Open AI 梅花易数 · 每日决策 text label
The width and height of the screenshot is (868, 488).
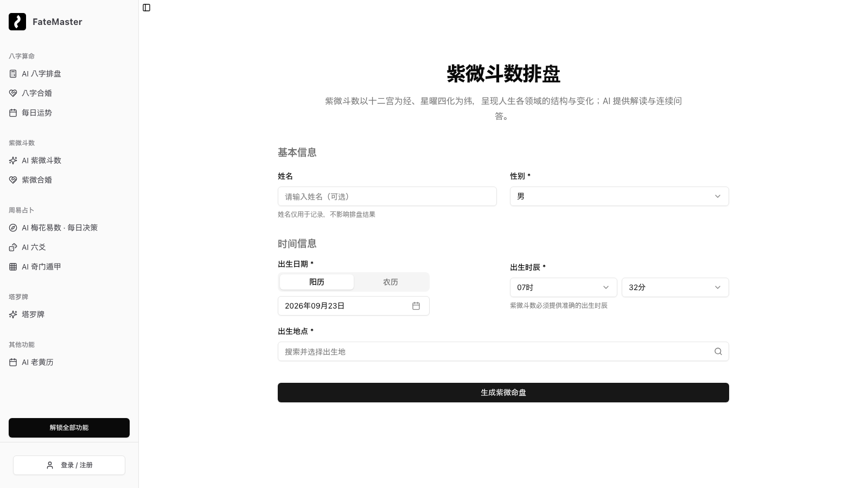[60, 228]
